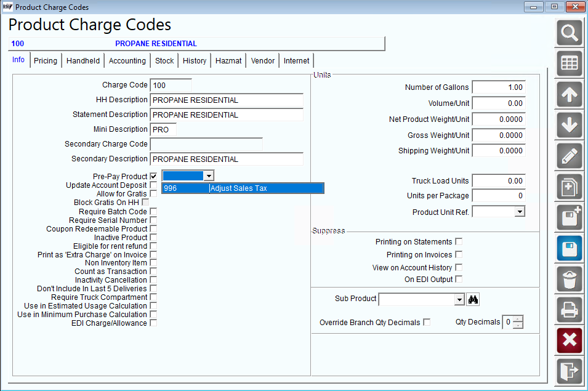Click the copy document icon

[x=570, y=187]
